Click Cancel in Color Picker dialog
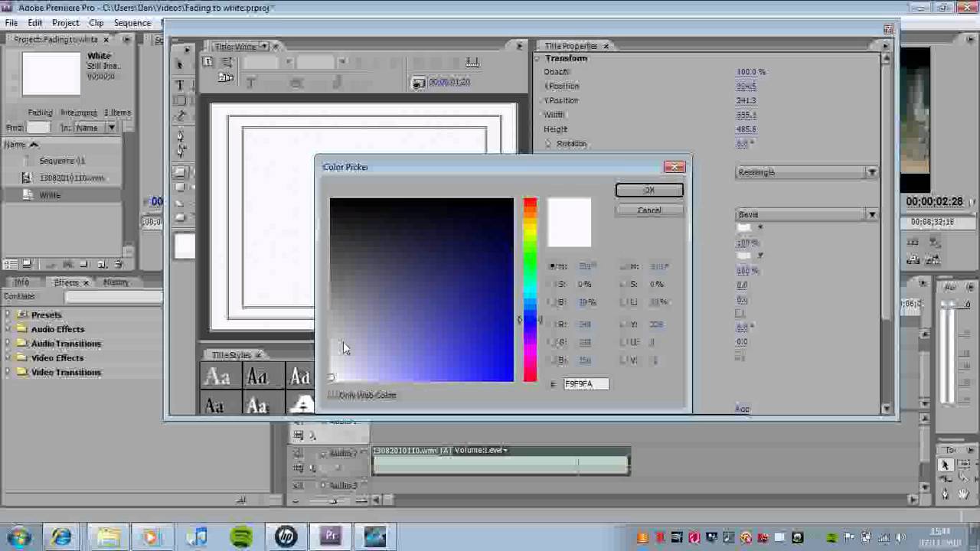Image resolution: width=980 pixels, height=551 pixels. [648, 210]
